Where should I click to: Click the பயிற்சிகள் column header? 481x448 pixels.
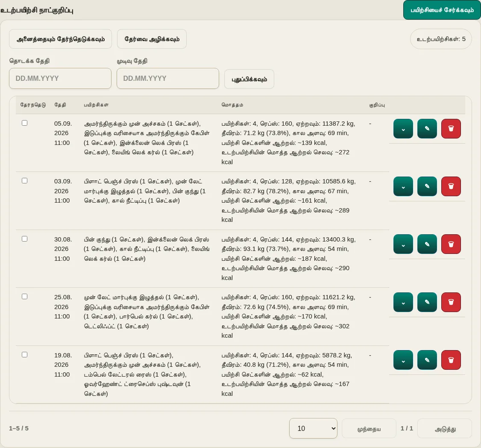(x=96, y=105)
